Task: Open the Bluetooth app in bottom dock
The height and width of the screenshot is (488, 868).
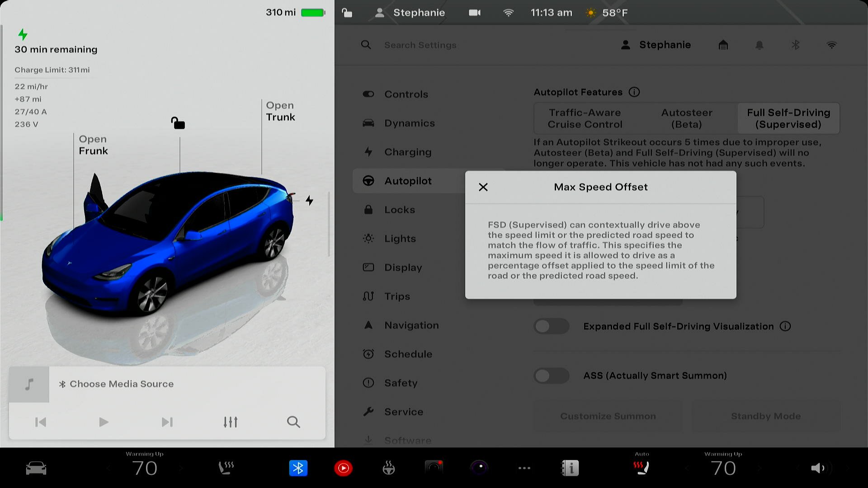Action: click(x=298, y=468)
